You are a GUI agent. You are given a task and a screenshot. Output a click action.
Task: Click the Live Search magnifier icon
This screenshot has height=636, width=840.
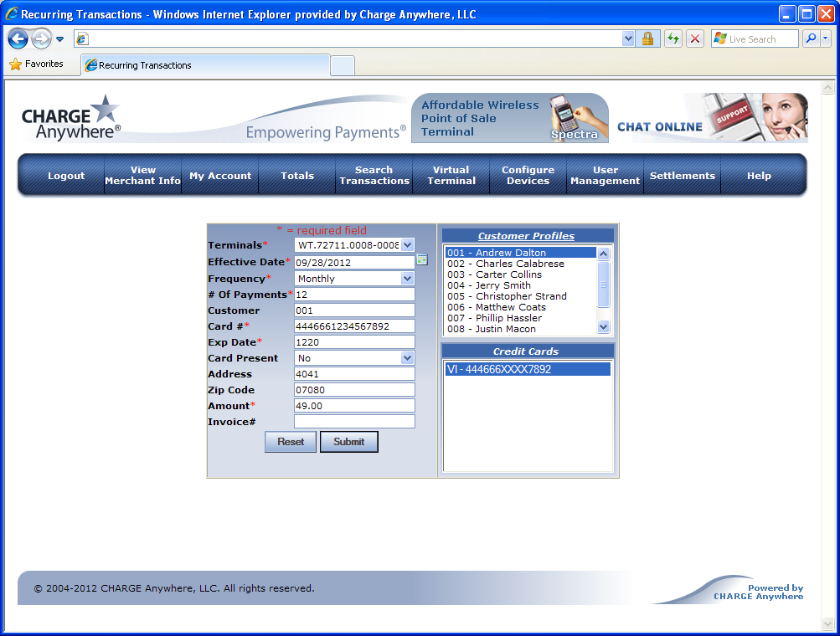click(x=811, y=38)
